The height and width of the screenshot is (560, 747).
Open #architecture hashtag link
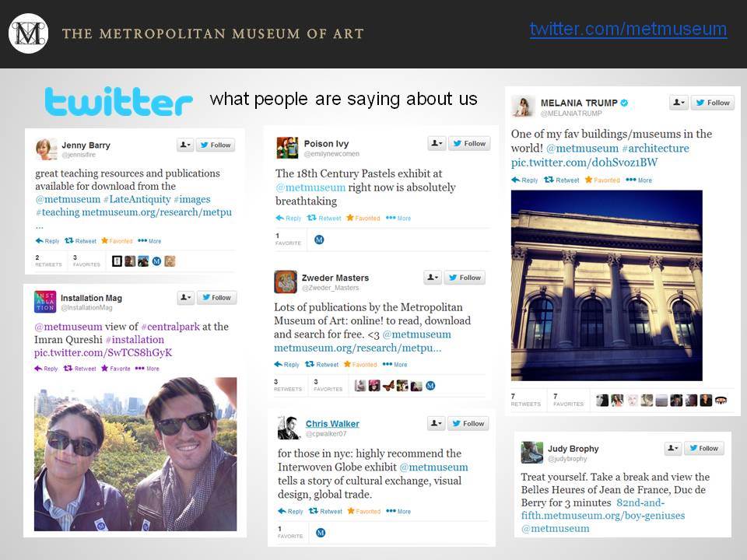coord(655,148)
